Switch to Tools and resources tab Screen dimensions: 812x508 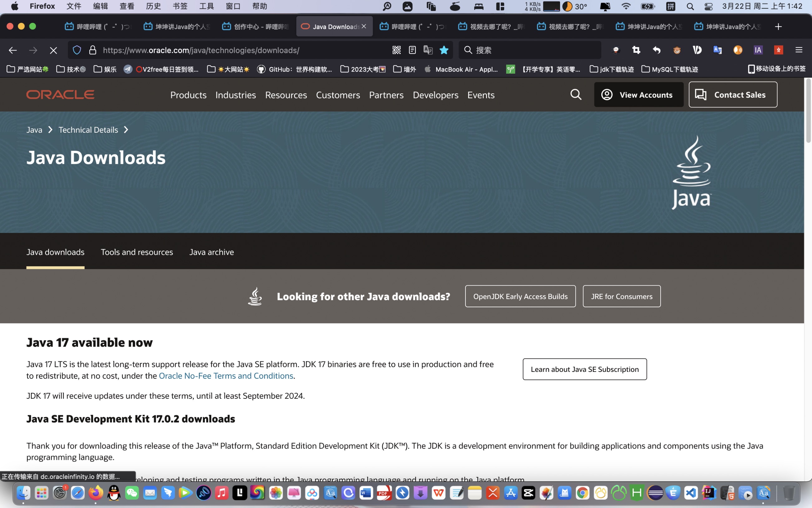[x=137, y=252]
